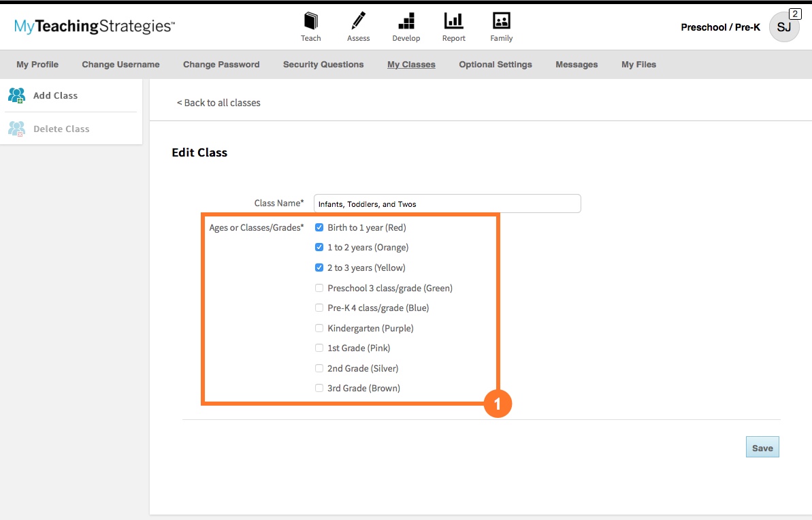Open the Report bar chart icon

point(453,21)
